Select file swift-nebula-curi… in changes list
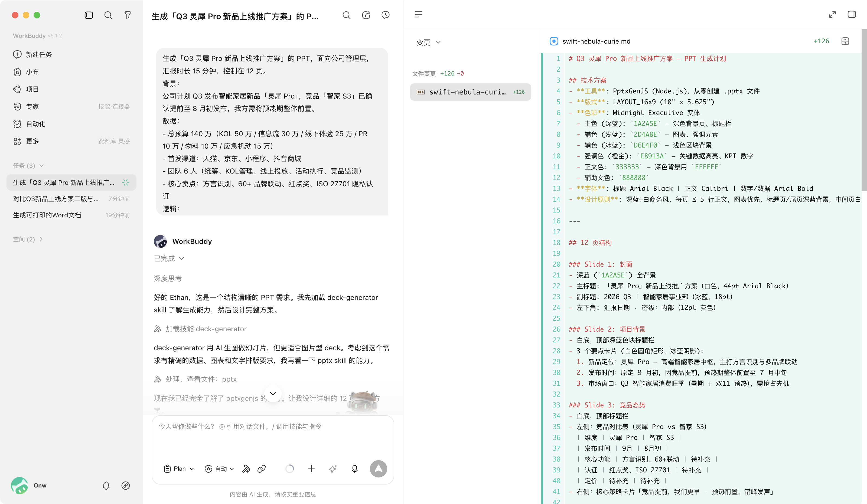Image resolution: width=867 pixels, height=504 pixels. click(x=470, y=92)
